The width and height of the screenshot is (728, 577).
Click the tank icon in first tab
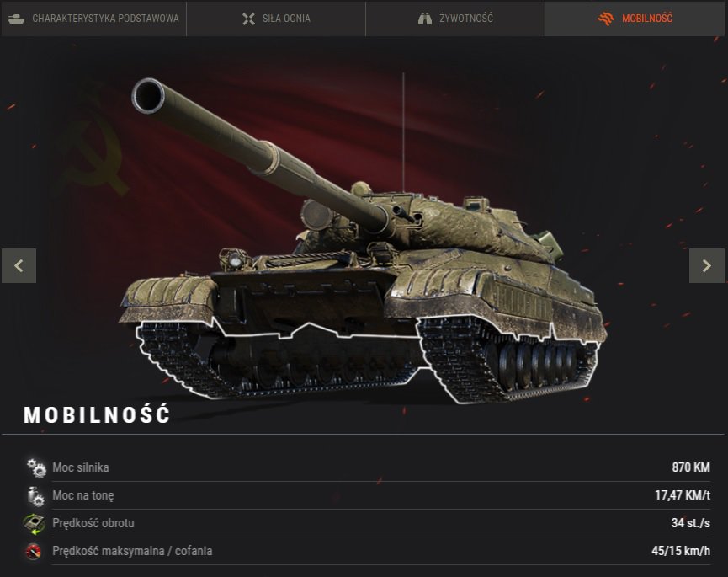(x=16, y=19)
